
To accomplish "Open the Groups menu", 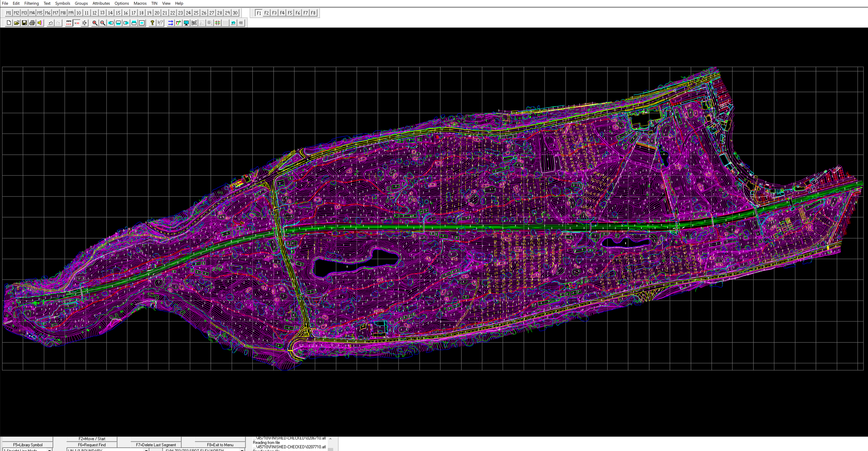I will pyautogui.click(x=81, y=3).
